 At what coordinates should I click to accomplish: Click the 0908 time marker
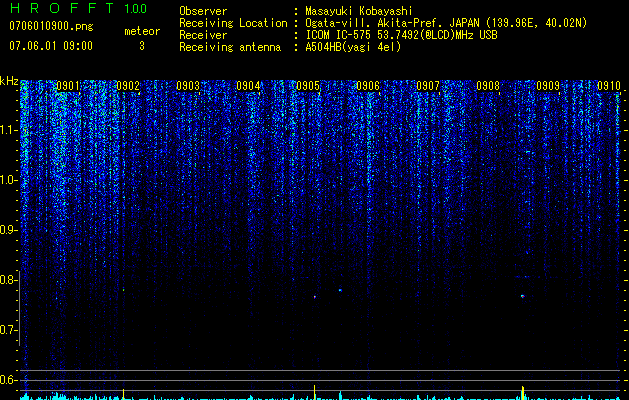[488, 86]
